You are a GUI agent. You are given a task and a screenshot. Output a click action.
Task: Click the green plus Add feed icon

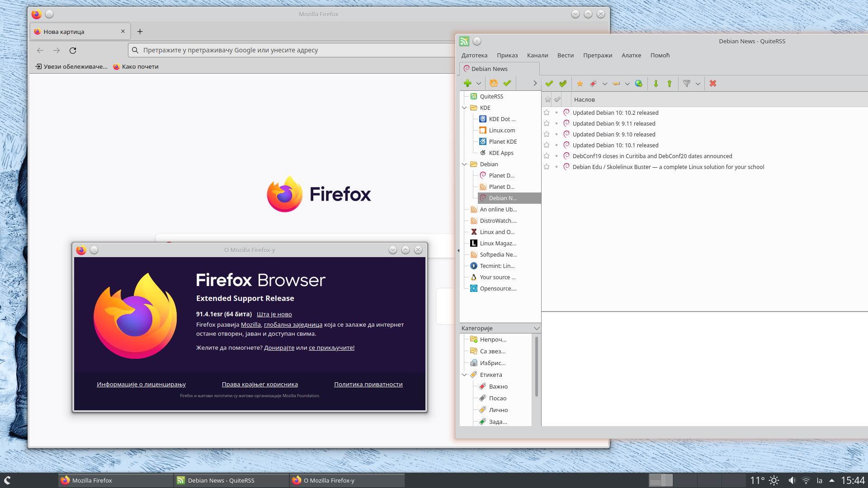pyautogui.click(x=467, y=83)
